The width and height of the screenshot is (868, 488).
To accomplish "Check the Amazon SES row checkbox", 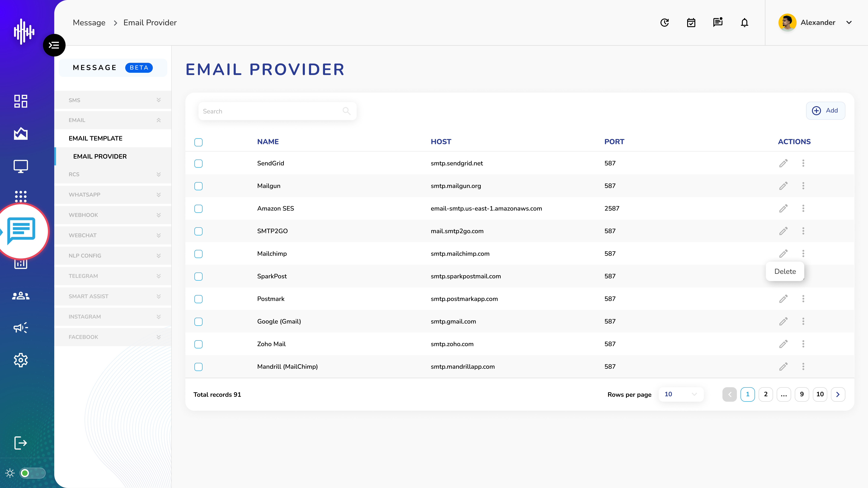I will 198,208.
